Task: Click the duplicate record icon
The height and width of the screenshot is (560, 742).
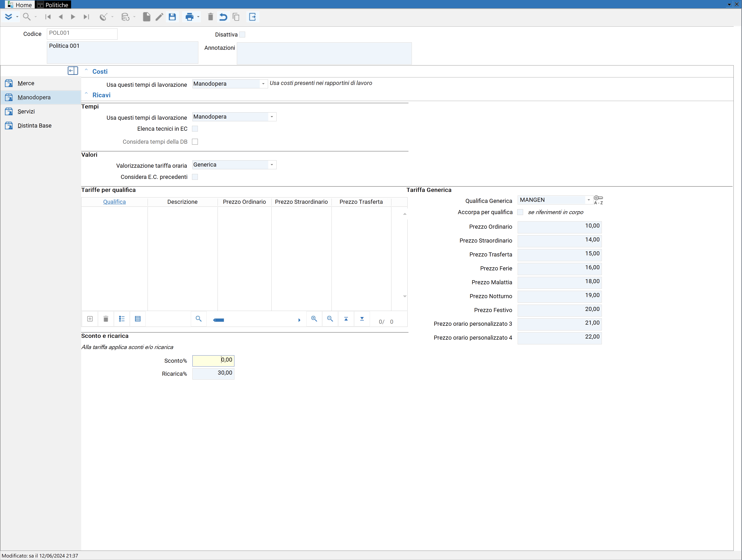Action: coord(236,17)
